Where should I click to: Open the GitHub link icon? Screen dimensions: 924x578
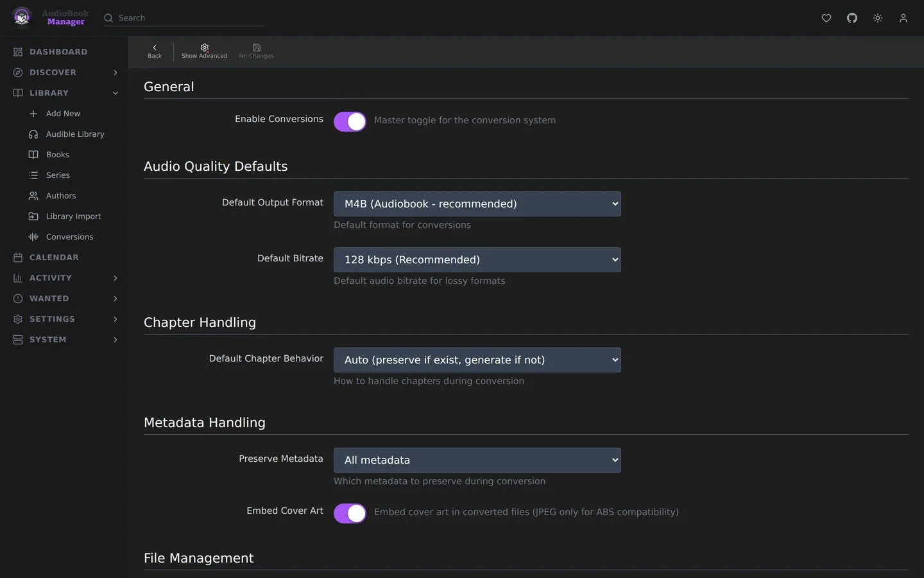(x=852, y=18)
